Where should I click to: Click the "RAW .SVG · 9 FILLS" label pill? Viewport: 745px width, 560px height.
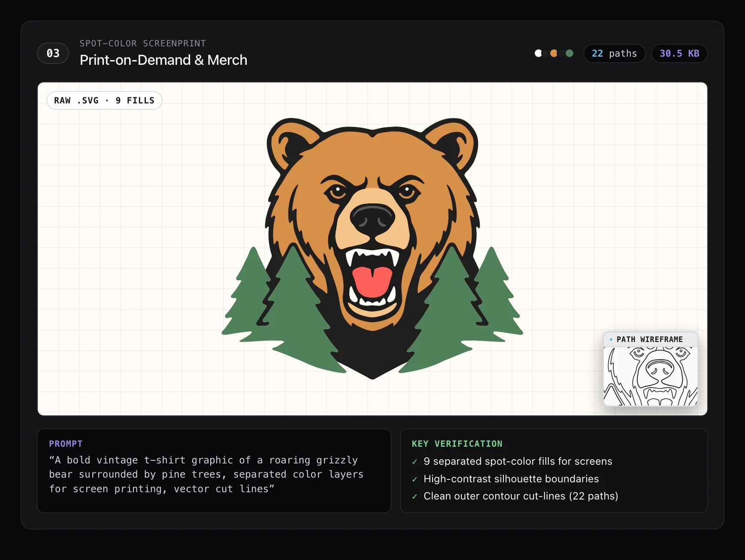(104, 100)
